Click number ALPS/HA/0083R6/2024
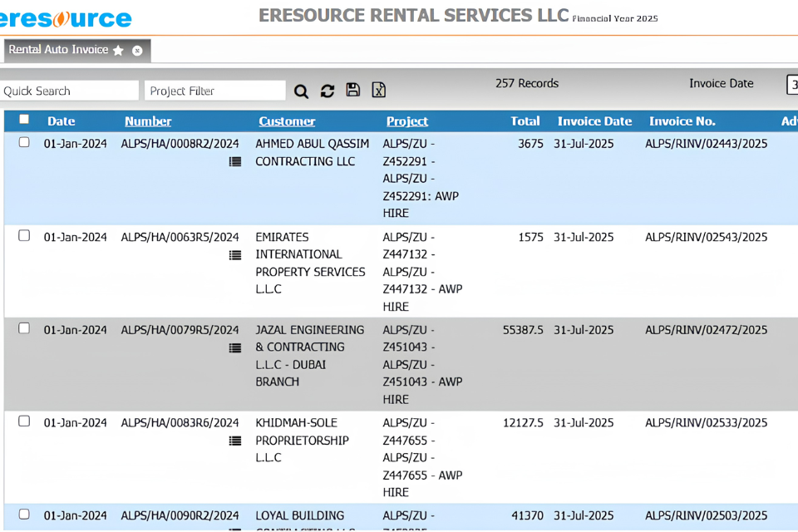 tap(180, 423)
